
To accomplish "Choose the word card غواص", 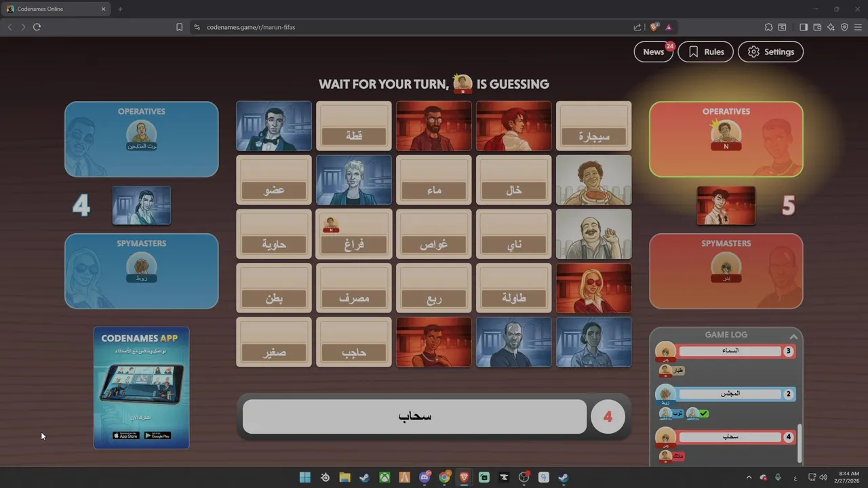I will click(x=434, y=235).
